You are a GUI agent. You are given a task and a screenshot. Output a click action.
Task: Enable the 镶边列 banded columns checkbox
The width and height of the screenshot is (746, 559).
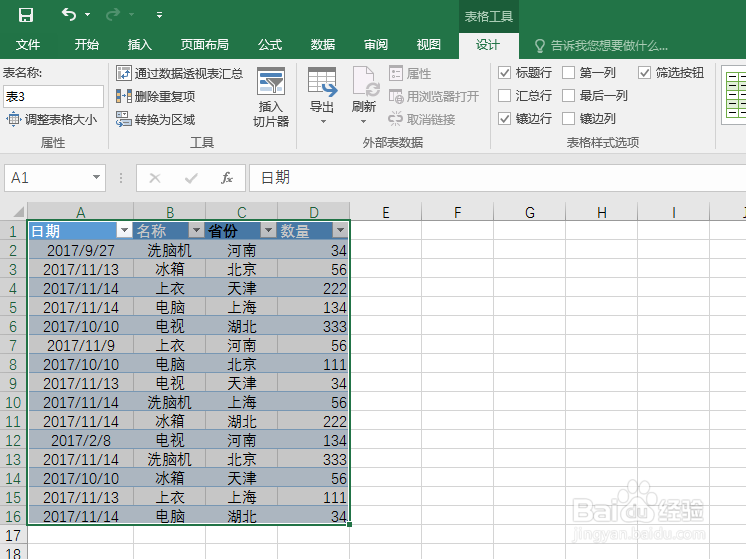[x=569, y=118]
